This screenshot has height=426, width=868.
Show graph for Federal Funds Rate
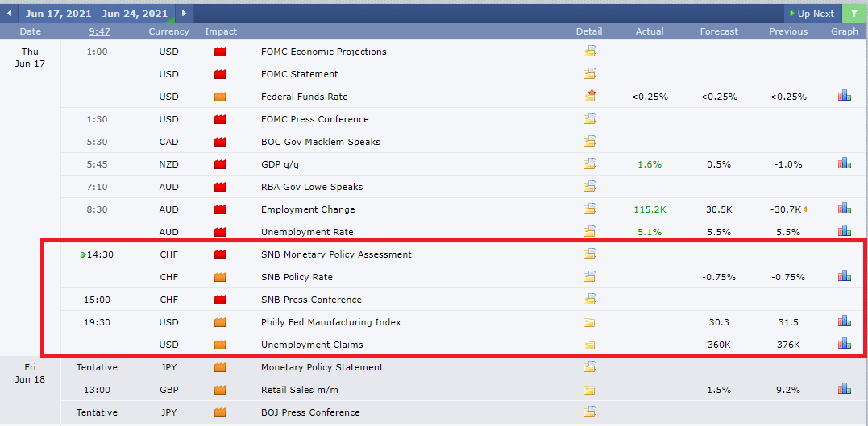point(844,96)
